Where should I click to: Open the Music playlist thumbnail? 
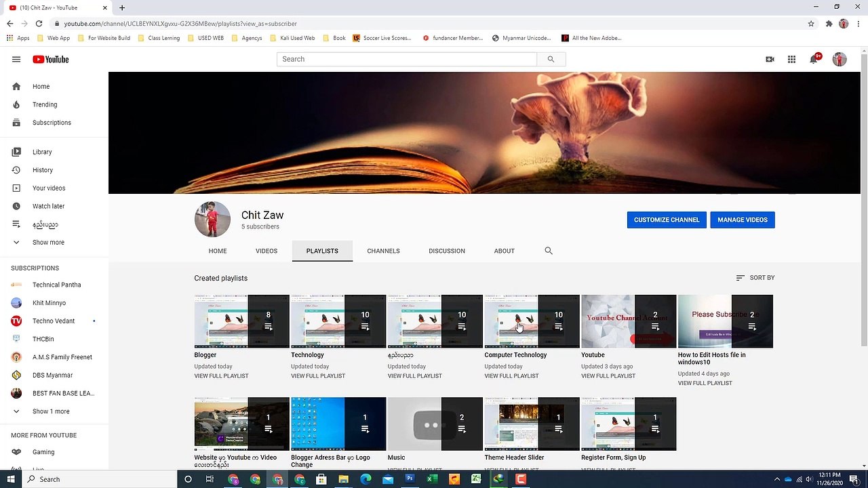point(435,424)
